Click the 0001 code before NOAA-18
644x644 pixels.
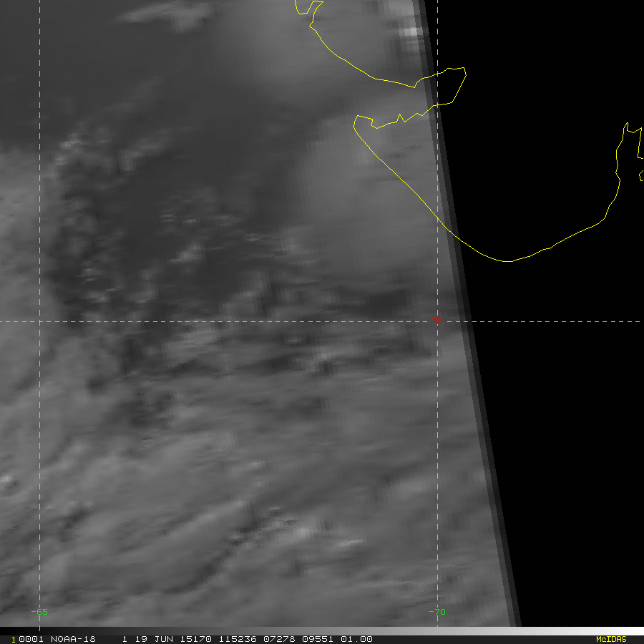29,639
